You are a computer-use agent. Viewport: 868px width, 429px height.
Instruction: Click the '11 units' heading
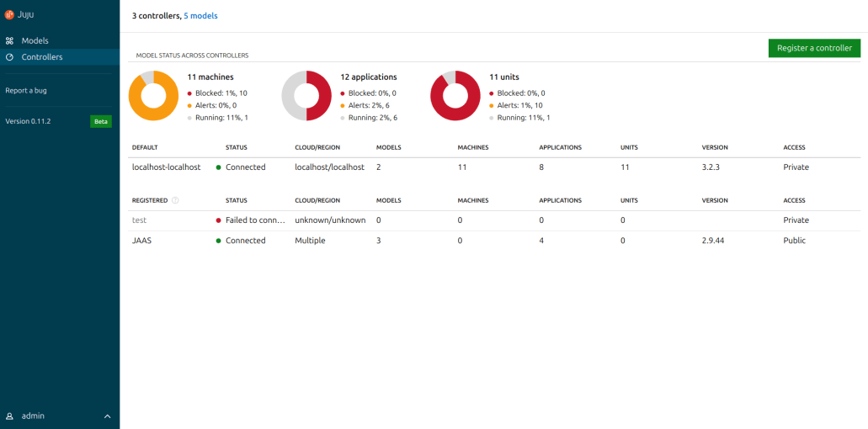point(504,77)
